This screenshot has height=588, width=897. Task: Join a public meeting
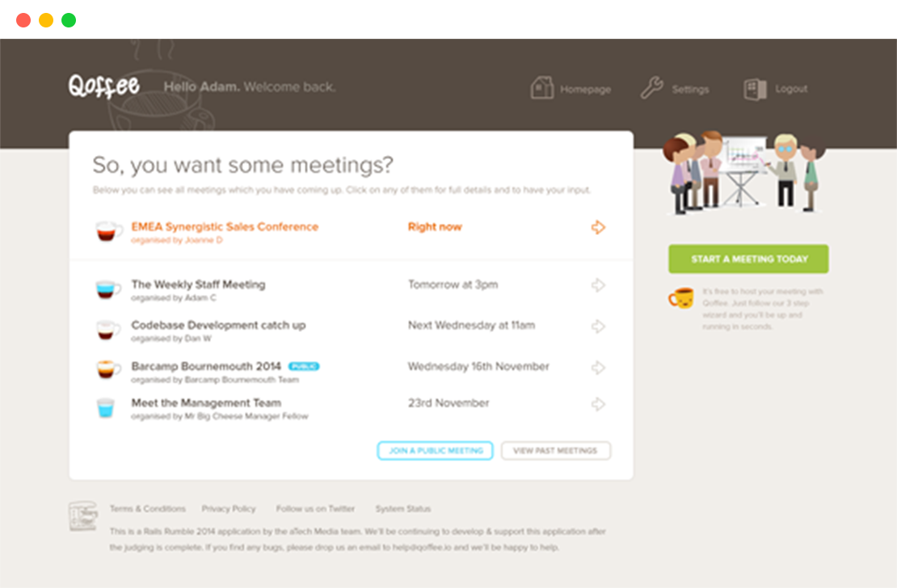(435, 451)
